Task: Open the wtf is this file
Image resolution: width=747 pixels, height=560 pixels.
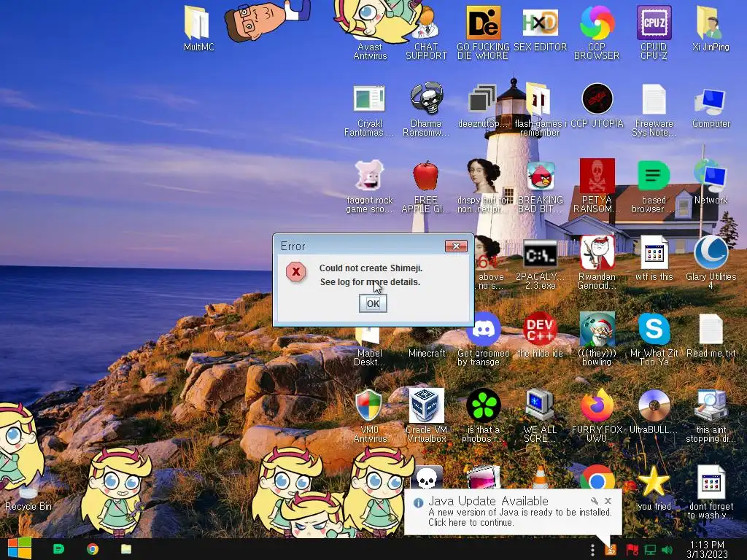Action: coord(654,253)
